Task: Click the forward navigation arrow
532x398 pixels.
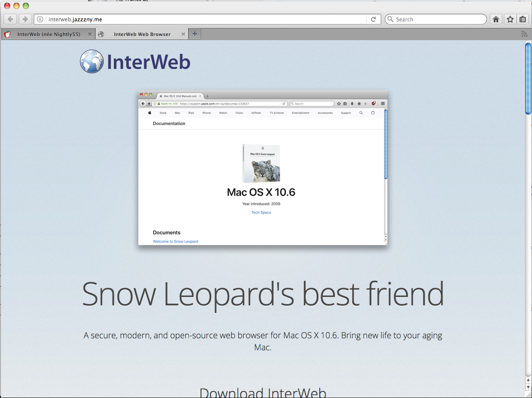Action: (25, 19)
